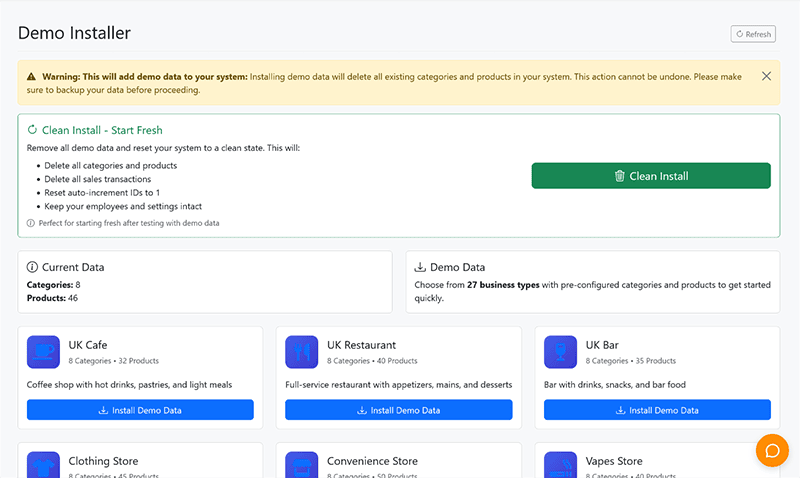Click the 'Demo Data' heading
Viewport: 800px width, 478px height.
pyautogui.click(x=458, y=267)
